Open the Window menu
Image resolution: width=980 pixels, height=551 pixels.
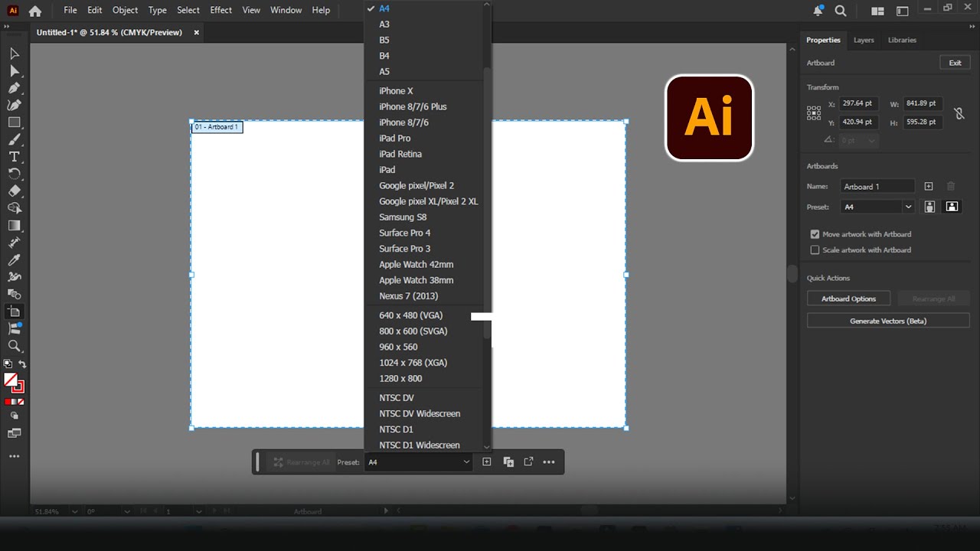pyautogui.click(x=286, y=10)
